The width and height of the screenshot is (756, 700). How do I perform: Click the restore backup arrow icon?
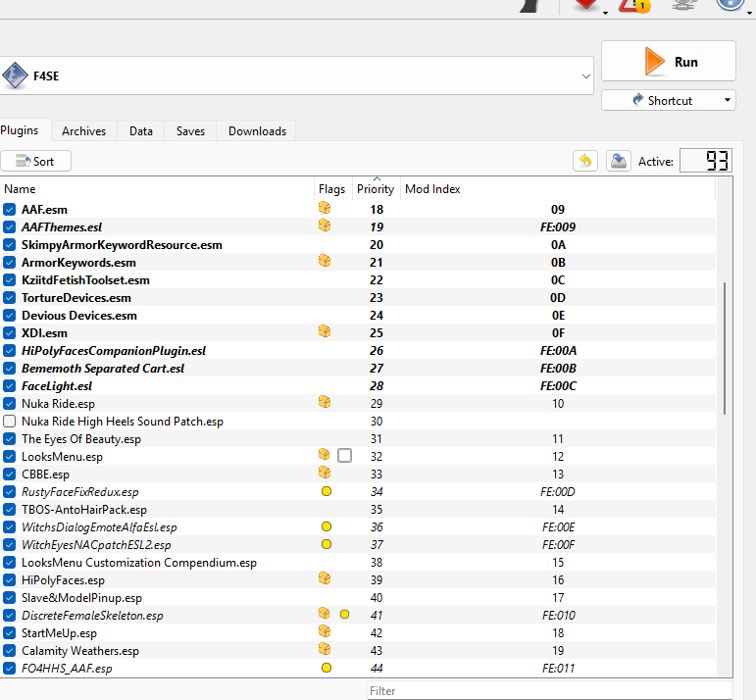(x=585, y=161)
